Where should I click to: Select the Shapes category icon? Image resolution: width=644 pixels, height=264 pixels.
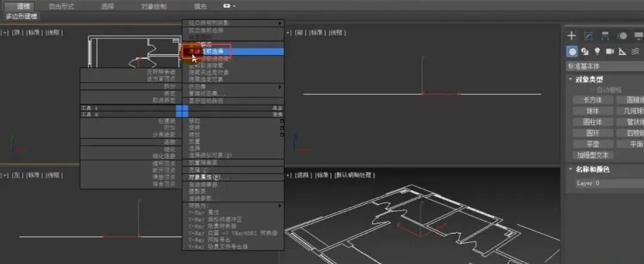point(586,51)
